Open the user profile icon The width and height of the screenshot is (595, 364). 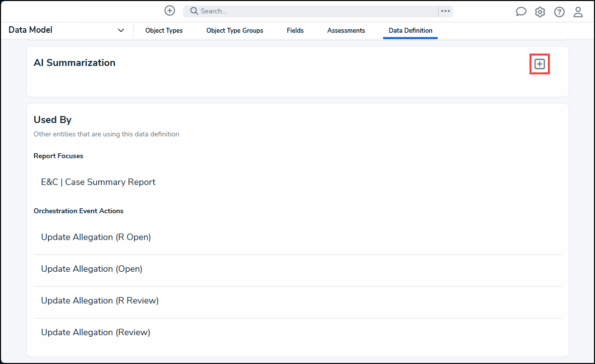(578, 12)
